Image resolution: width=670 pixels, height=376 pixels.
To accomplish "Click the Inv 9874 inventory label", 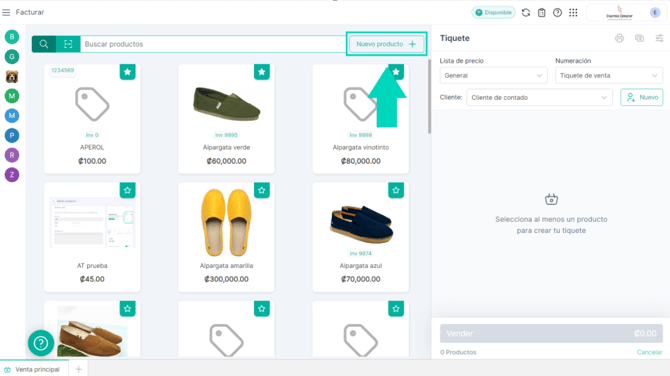I will (x=361, y=253).
